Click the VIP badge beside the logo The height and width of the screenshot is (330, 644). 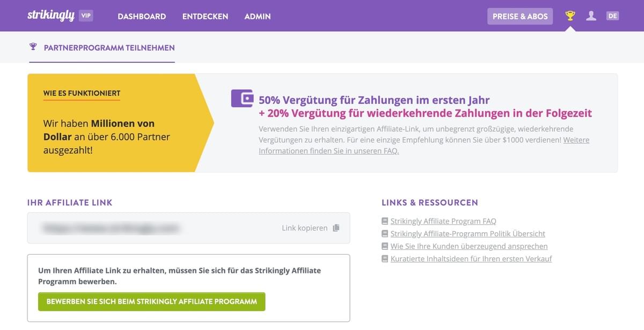coord(86,16)
